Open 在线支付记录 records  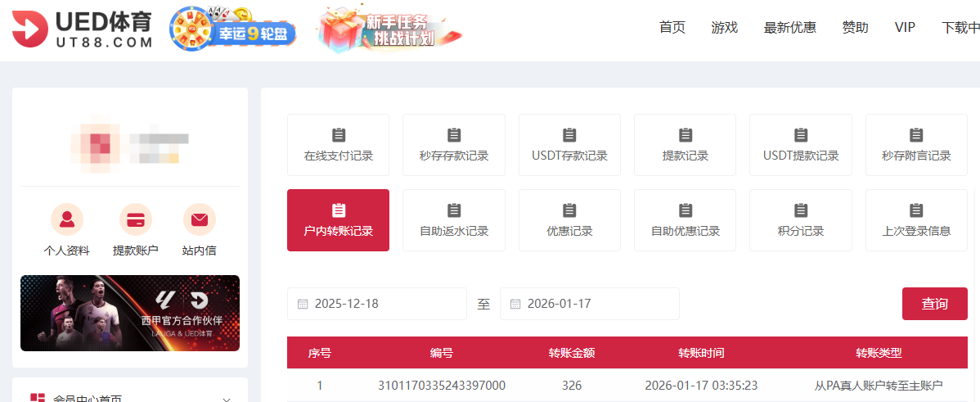(338, 145)
